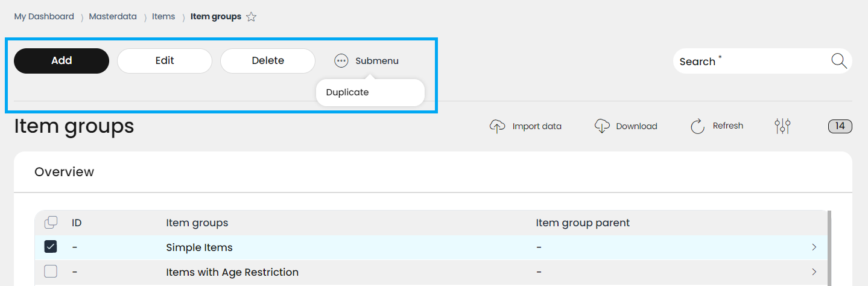Image resolution: width=868 pixels, height=286 pixels.
Task: Click the Refresh circular arrow icon
Action: (698, 126)
